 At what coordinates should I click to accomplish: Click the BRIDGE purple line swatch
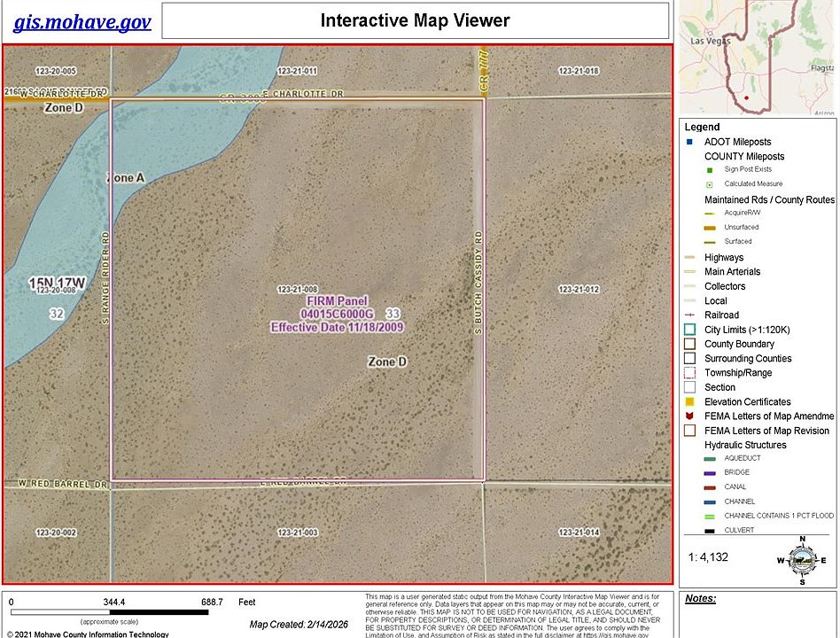[709, 473]
